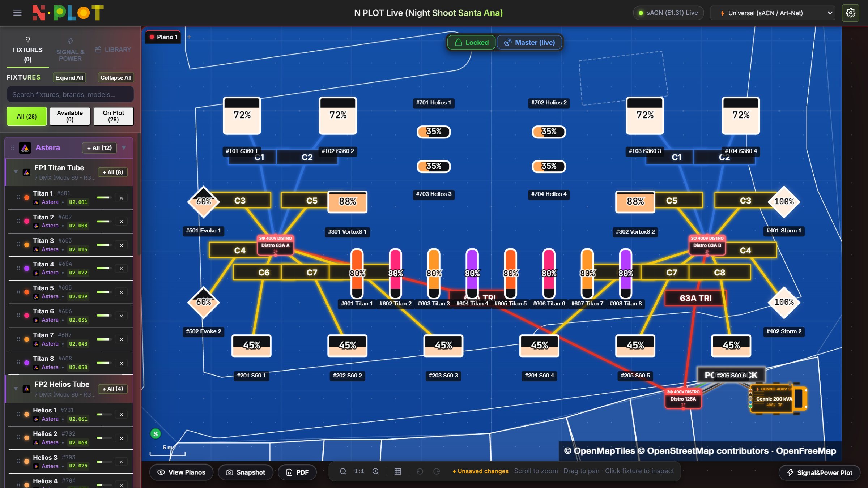Select the Distro 125A node
This screenshot has height=488, width=868.
683,399
